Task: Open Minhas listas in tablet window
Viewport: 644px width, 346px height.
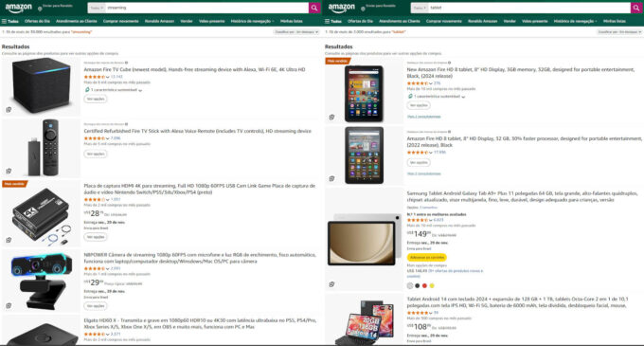Action: pos(615,21)
